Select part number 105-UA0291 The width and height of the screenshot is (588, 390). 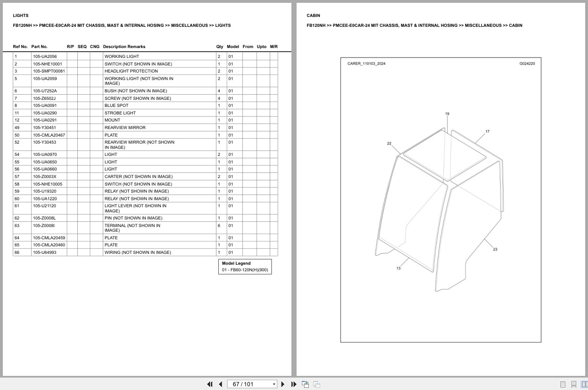45,120
